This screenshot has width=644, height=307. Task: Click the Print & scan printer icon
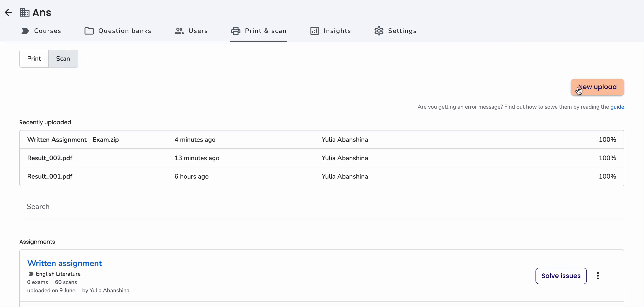tap(235, 31)
